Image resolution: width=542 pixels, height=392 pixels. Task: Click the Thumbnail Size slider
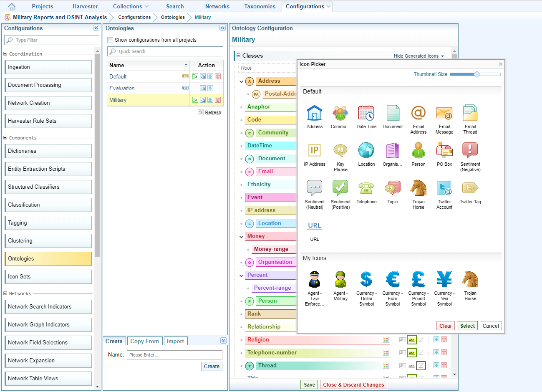[476, 74]
